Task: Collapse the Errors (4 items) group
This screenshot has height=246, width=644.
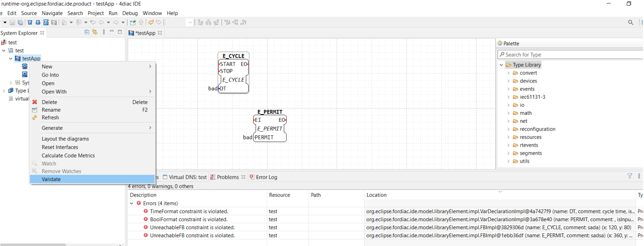Action: [132, 203]
